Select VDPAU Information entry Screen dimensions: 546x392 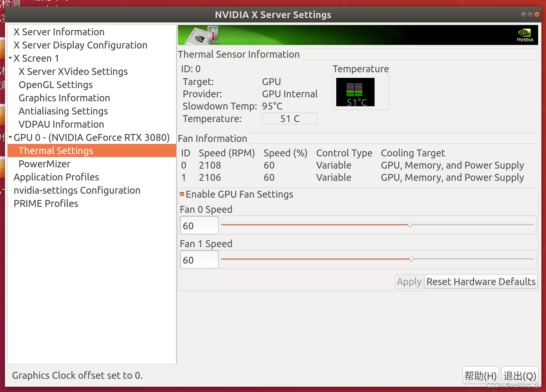click(x=61, y=124)
